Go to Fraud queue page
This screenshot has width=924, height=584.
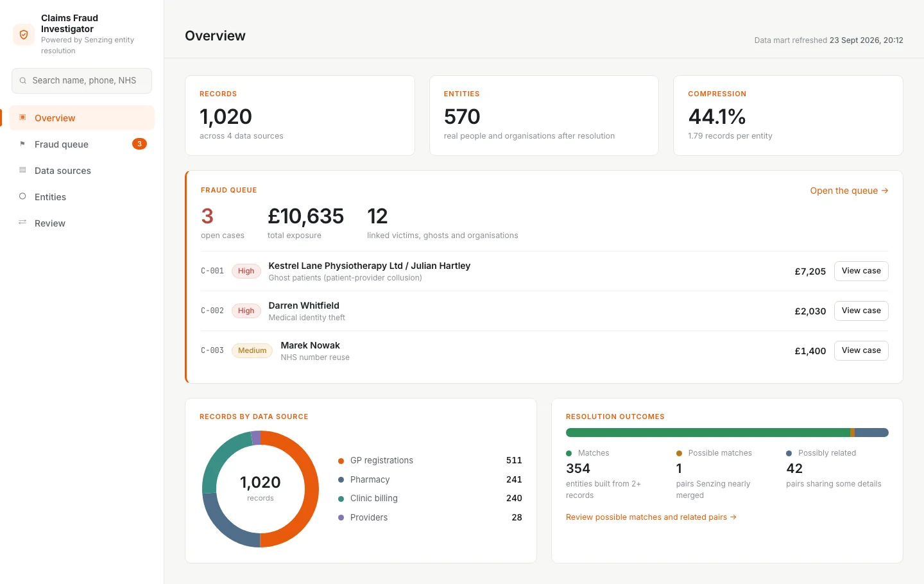tap(82, 144)
